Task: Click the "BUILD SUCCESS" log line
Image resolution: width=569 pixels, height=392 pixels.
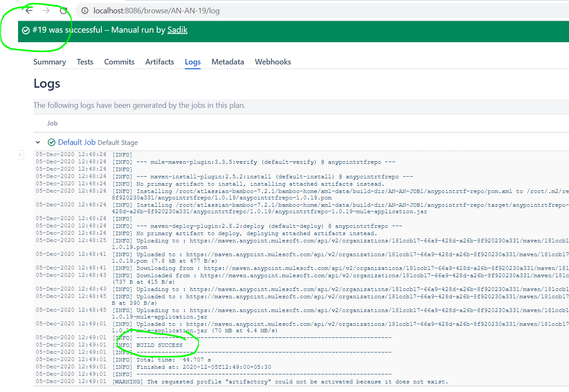Action: (159, 345)
